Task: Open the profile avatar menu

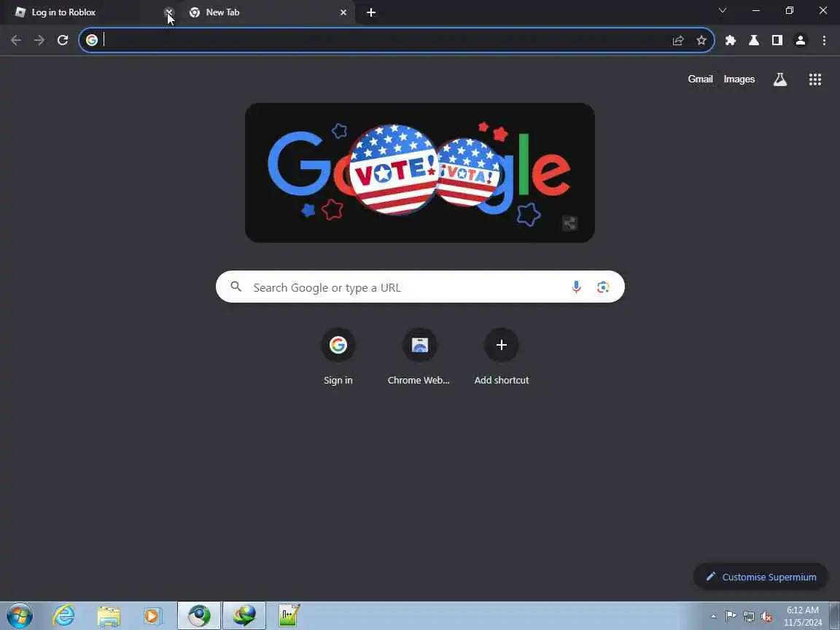Action: point(801,40)
